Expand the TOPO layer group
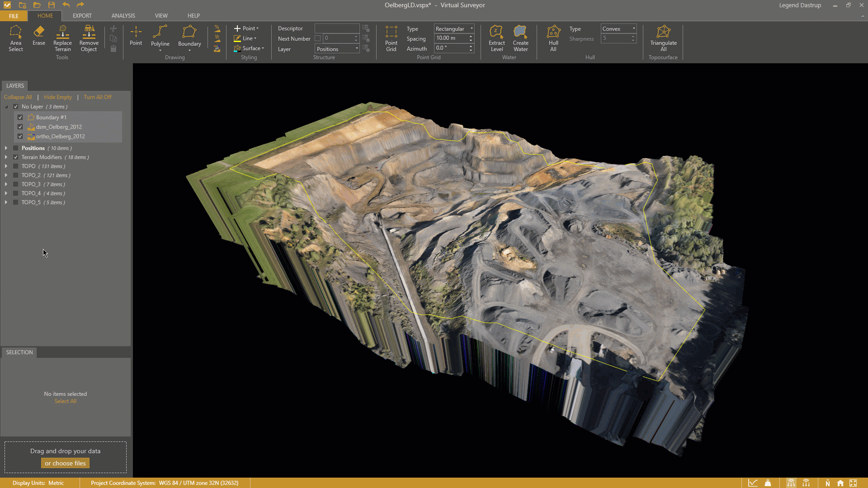 (x=6, y=166)
